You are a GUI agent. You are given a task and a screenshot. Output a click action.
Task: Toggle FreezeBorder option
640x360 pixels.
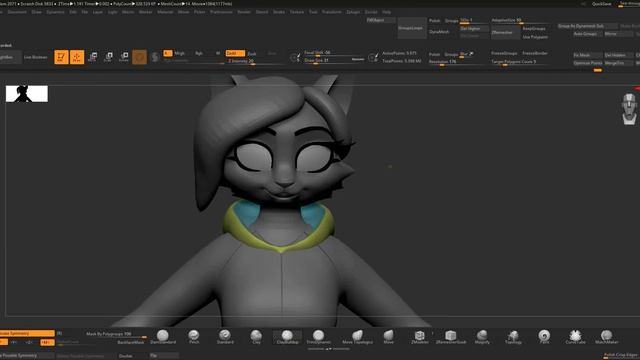(535, 53)
